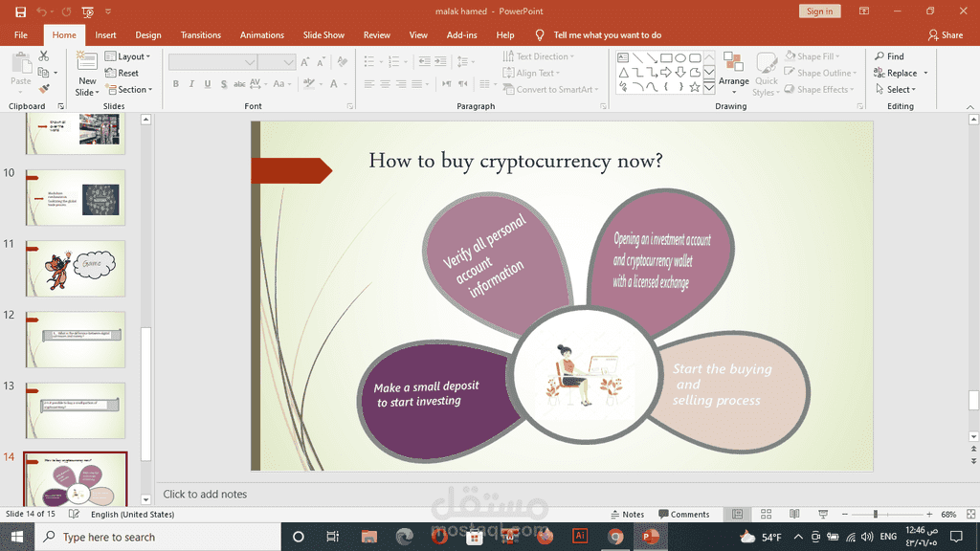Expand the Select dropdown in Editing
The image size is (980, 551).
(896, 89)
